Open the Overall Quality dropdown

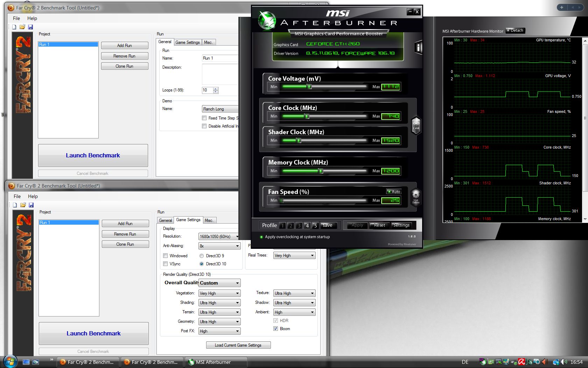point(219,283)
